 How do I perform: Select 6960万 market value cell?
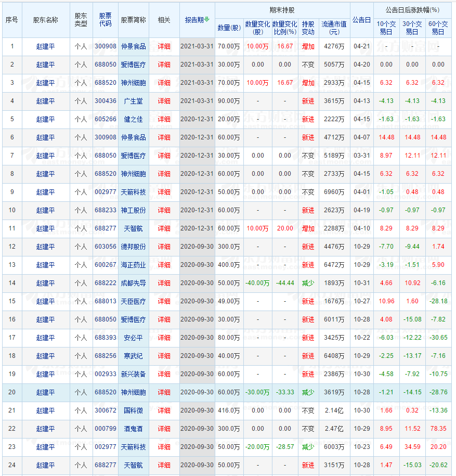[334, 192]
